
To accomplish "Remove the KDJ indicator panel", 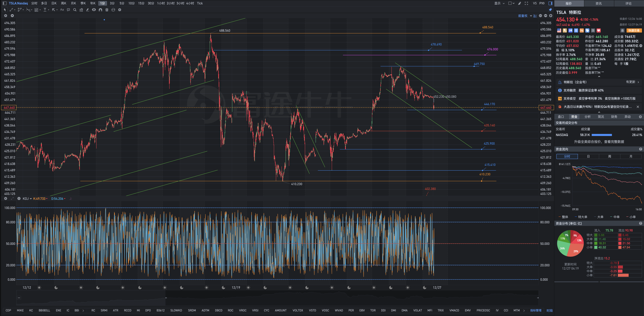I will 19,199.
